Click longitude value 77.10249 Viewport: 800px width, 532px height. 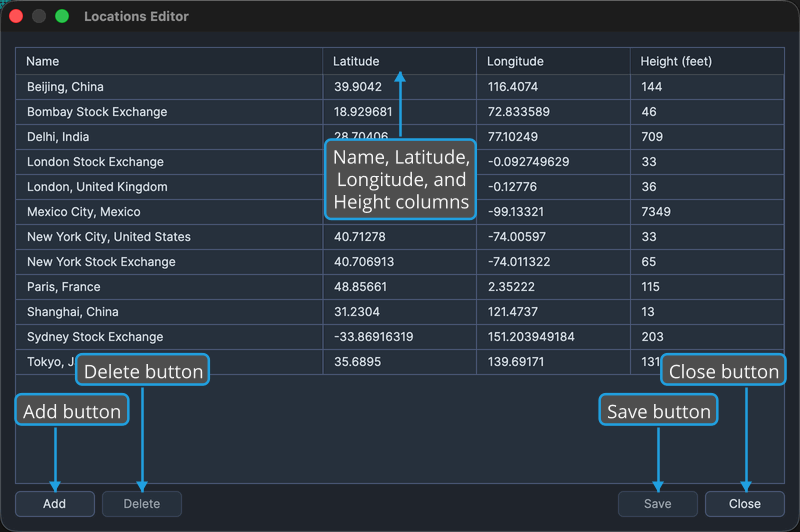tap(513, 137)
